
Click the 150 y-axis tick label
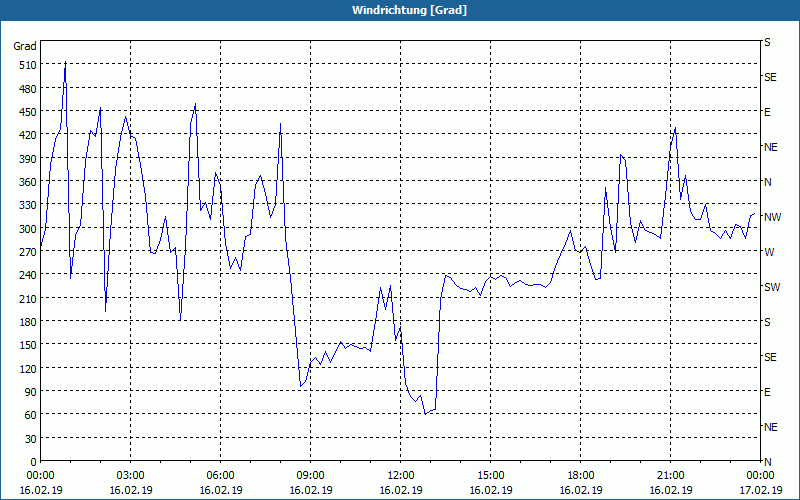click(x=27, y=345)
